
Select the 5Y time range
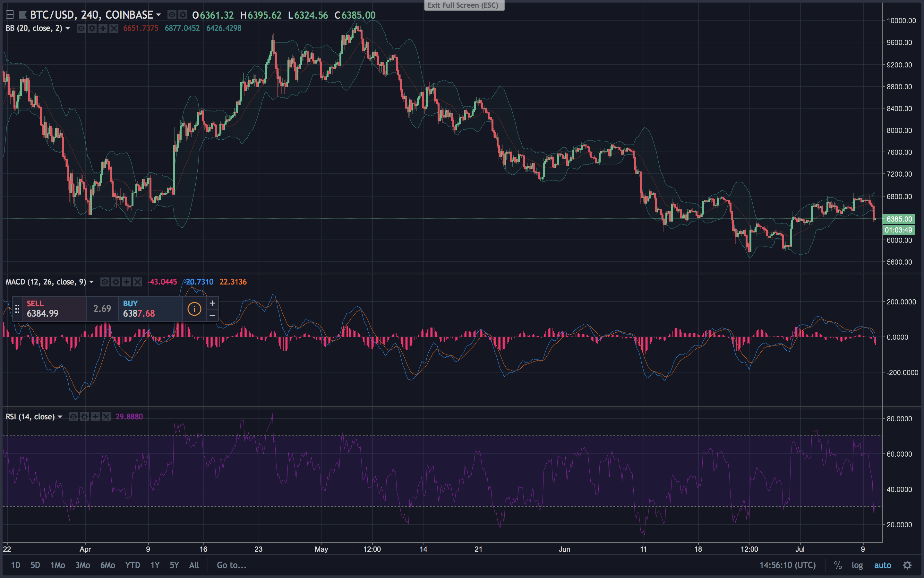point(174,565)
